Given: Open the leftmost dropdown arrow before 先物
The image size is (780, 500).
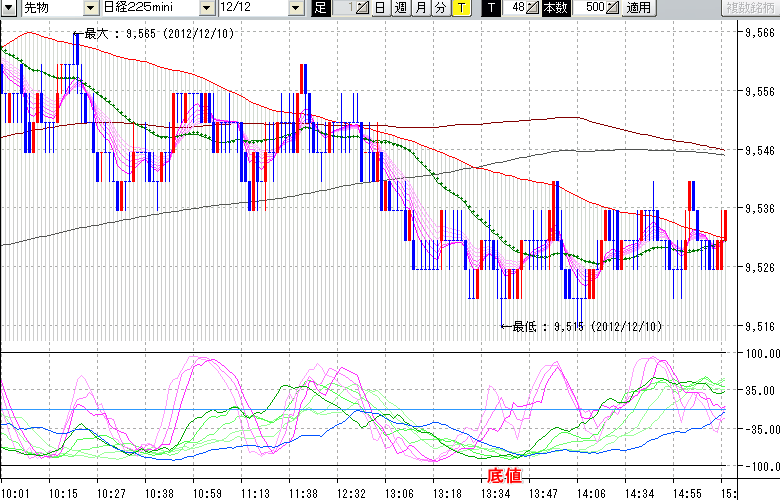Looking at the screenshot, I should (x=7, y=8).
